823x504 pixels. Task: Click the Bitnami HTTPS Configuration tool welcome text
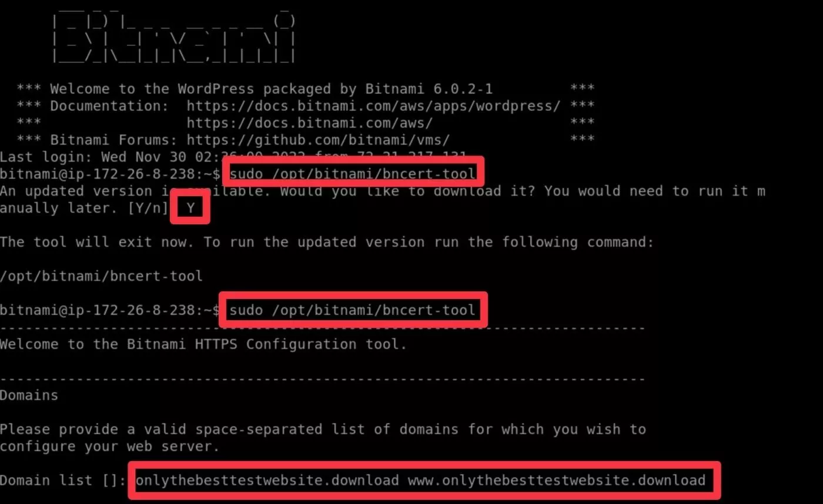click(x=203, y=344)
